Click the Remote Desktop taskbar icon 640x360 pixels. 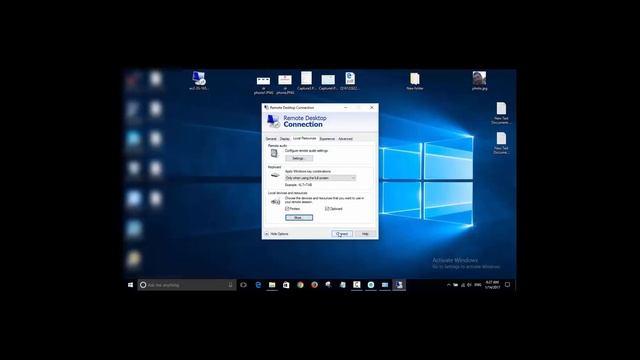coord(399,285)
